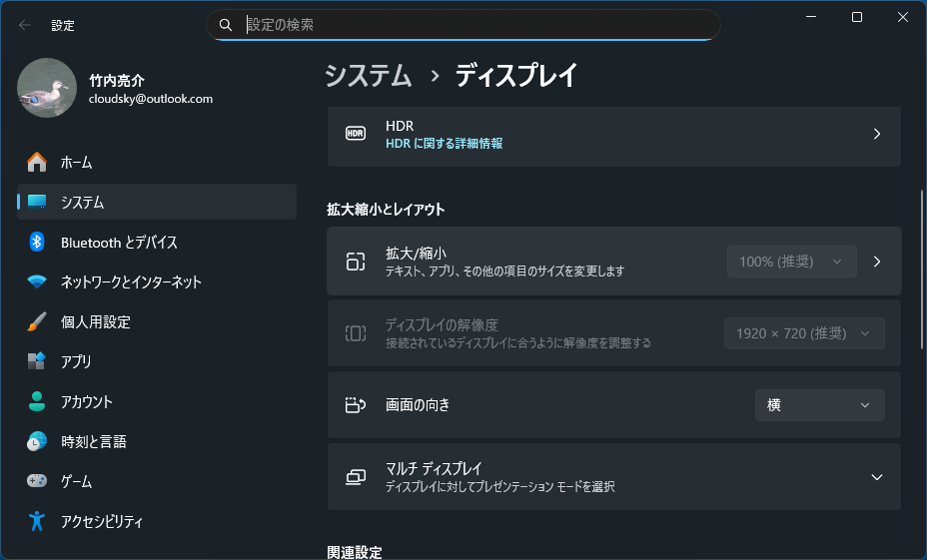Click the 設定の検索 search field
Image resolution: width=927 pixels, height=560 pixels.
[463, 25]
